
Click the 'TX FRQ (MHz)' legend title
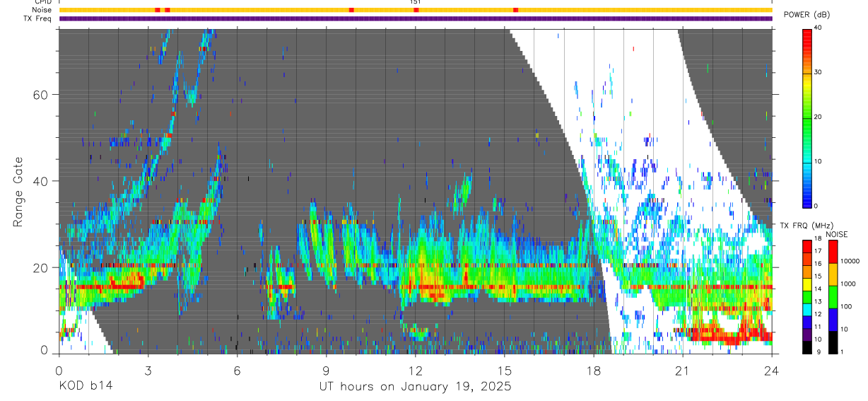(x=806, y=225)
